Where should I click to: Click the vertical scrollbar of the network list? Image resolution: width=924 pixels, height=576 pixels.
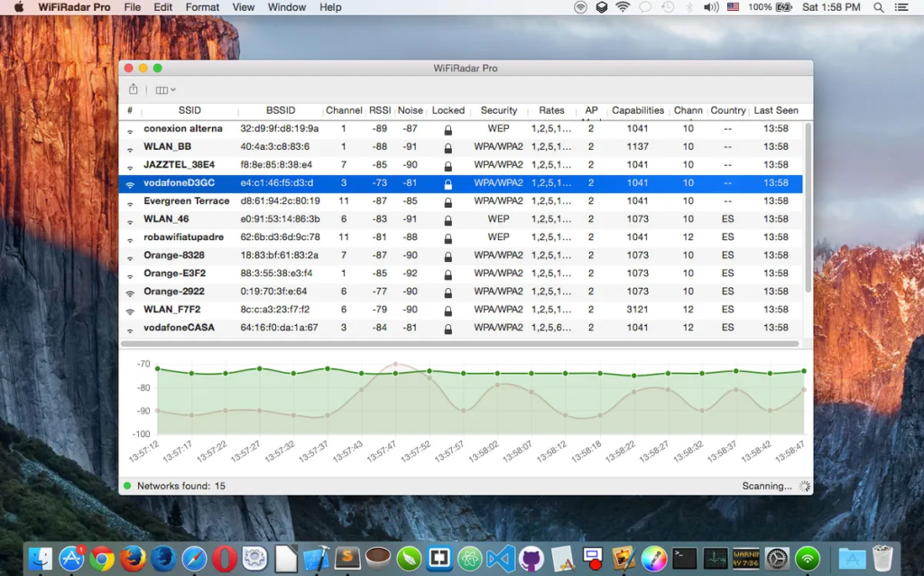808,208
